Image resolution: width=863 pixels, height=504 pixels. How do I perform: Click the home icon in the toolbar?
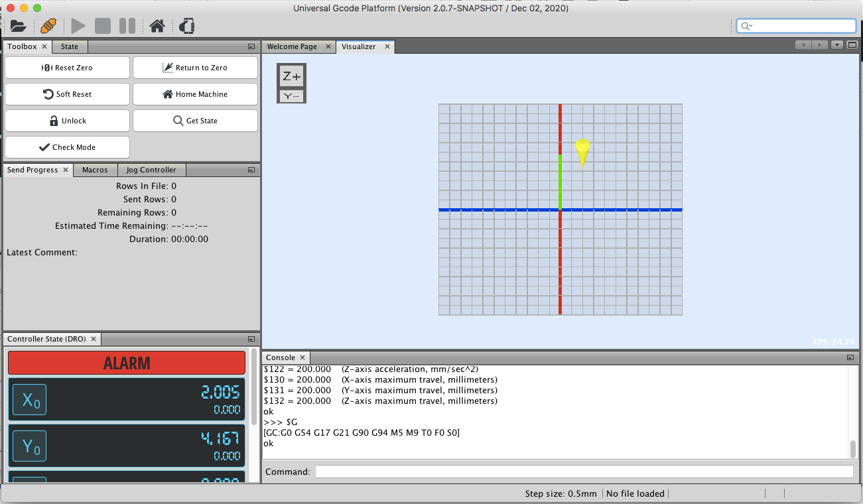point(157,26)
